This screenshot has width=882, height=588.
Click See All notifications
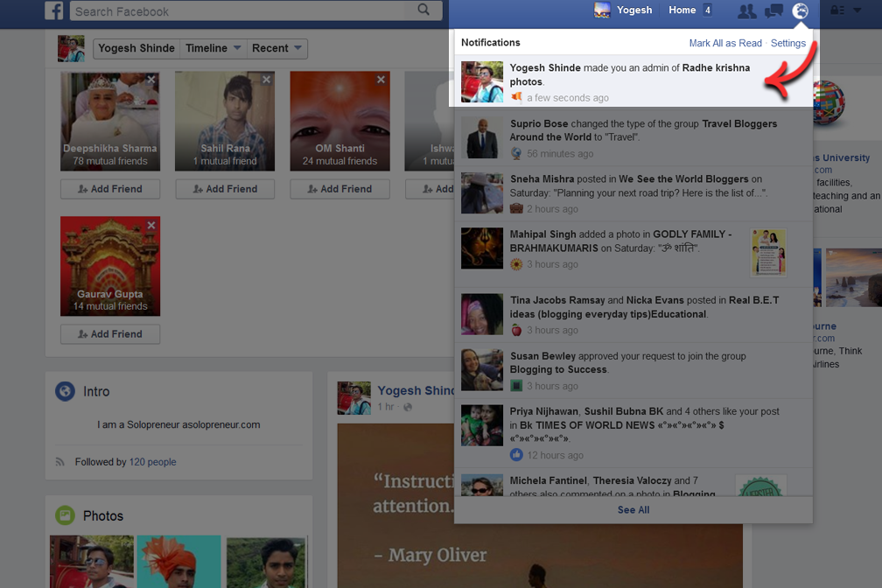pos(633,510)
